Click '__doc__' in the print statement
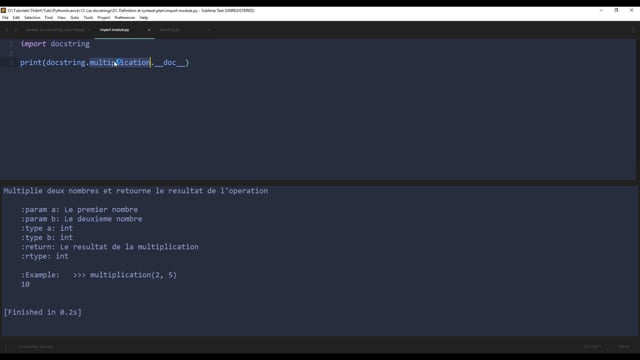 (170, 62)
